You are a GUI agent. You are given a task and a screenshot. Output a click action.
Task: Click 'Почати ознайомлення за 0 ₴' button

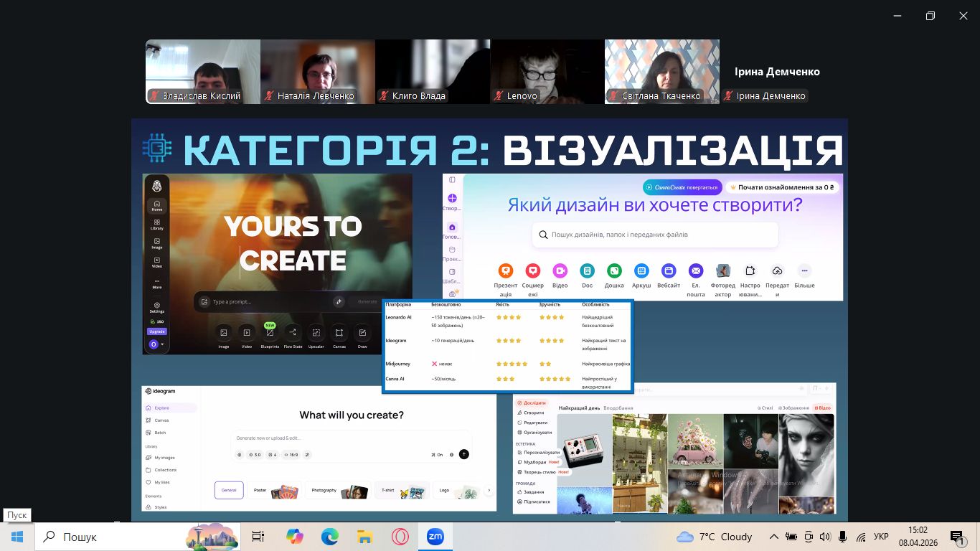click(x=783, y=187)
